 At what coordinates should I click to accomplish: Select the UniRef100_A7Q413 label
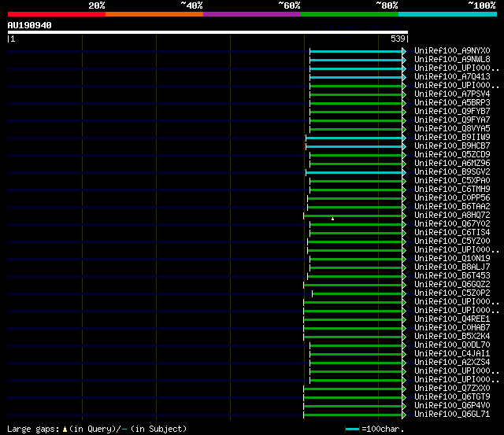(x=452, y=77)
